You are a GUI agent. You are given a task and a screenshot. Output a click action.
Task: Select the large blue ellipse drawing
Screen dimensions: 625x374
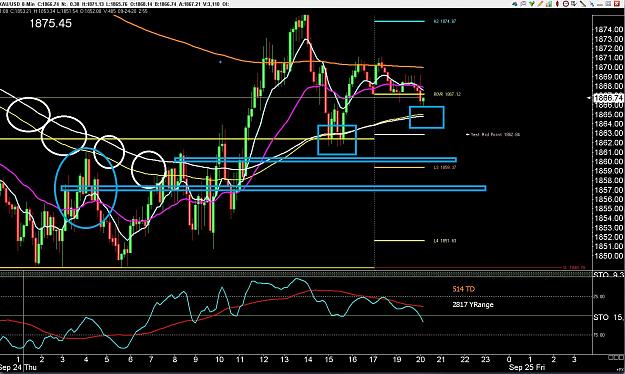tap(86, 188)
